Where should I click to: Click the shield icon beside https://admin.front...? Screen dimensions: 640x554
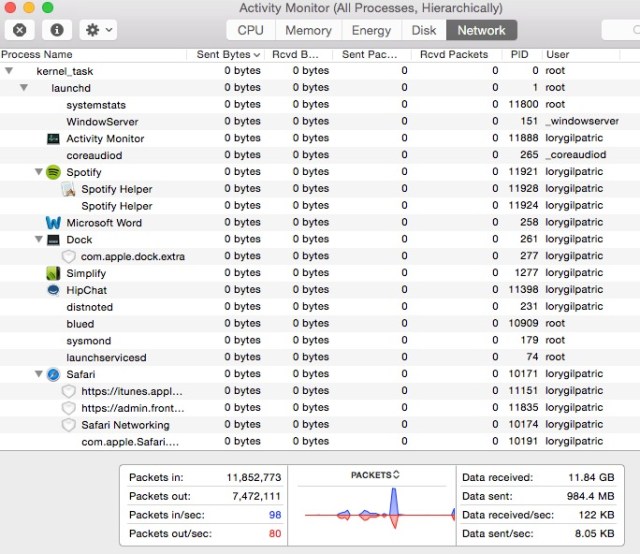(x=69, y=408)
